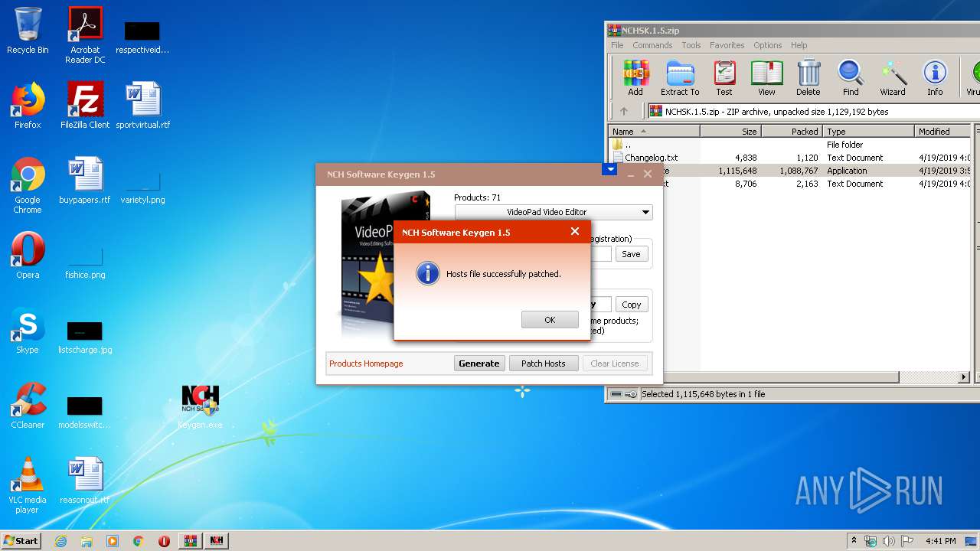Click the clock showing 4:41 PM
The height and width of the screenshot is (551, 980).
(940, 541)
